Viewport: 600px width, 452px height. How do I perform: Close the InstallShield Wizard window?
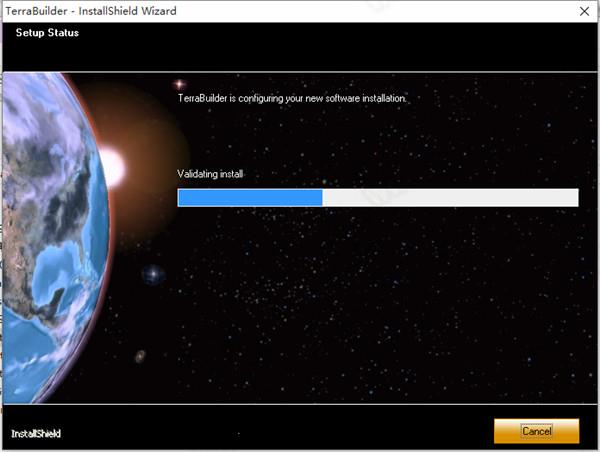(584, 11)
